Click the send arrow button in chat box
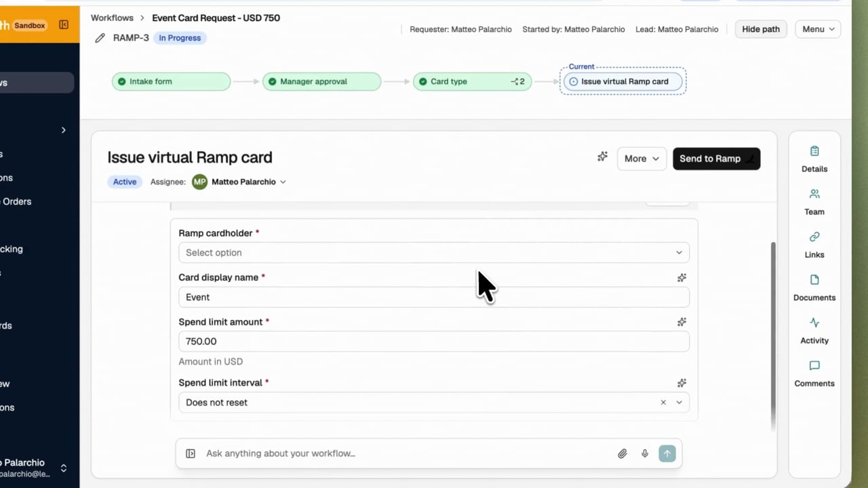The image size is (868, 488). pyautogui.click(x=667, y=453)
